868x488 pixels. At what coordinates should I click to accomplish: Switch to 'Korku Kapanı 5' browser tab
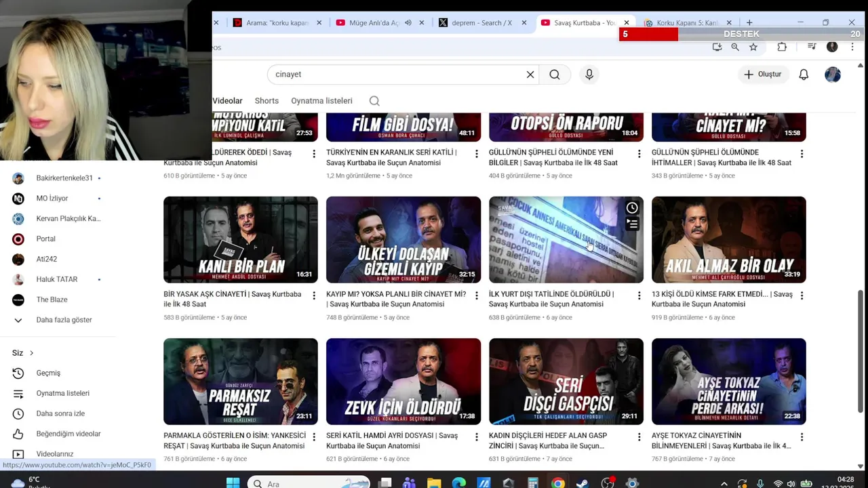click(x=688, y=23)
